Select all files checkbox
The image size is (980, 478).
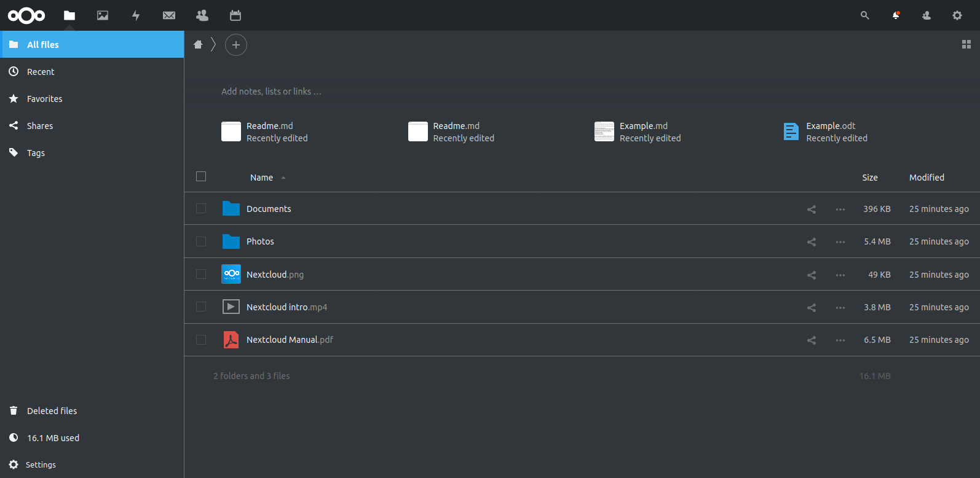[201, 176]
